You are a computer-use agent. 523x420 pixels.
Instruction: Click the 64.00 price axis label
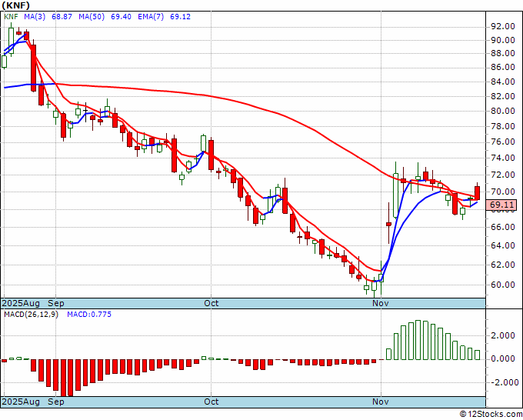click(503, 245)
